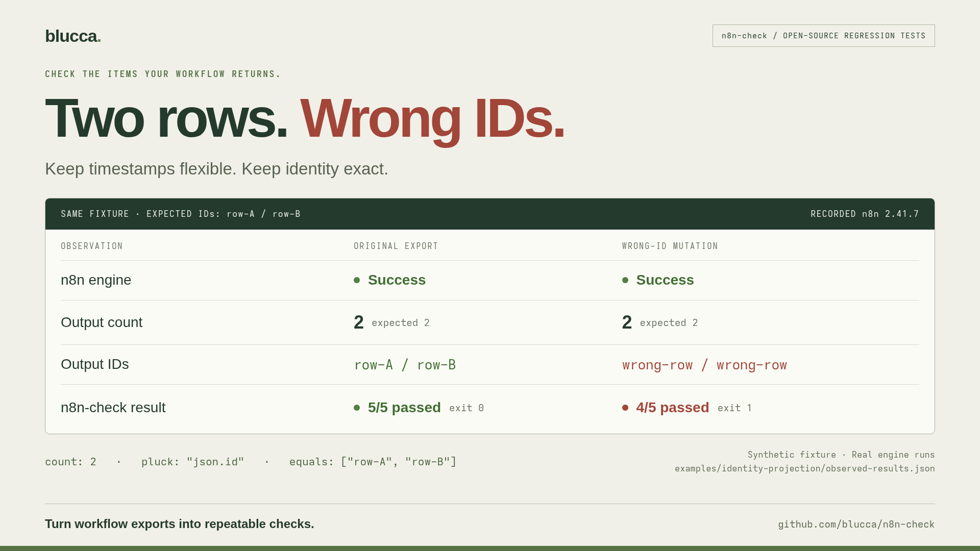
Task: Click the 'Output IDs' row label
Action: [x=95, y=364]
